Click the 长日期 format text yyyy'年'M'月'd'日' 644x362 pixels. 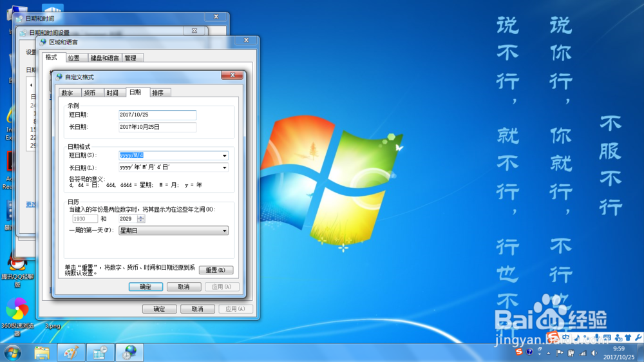144,167
